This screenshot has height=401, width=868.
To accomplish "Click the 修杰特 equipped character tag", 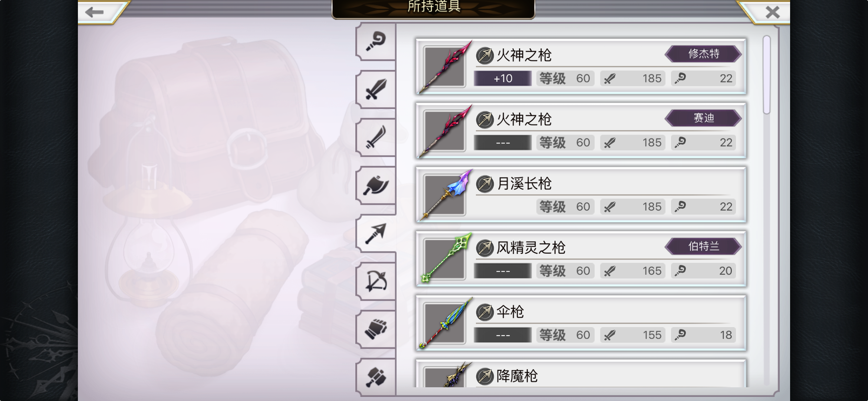I will [703, 54].
